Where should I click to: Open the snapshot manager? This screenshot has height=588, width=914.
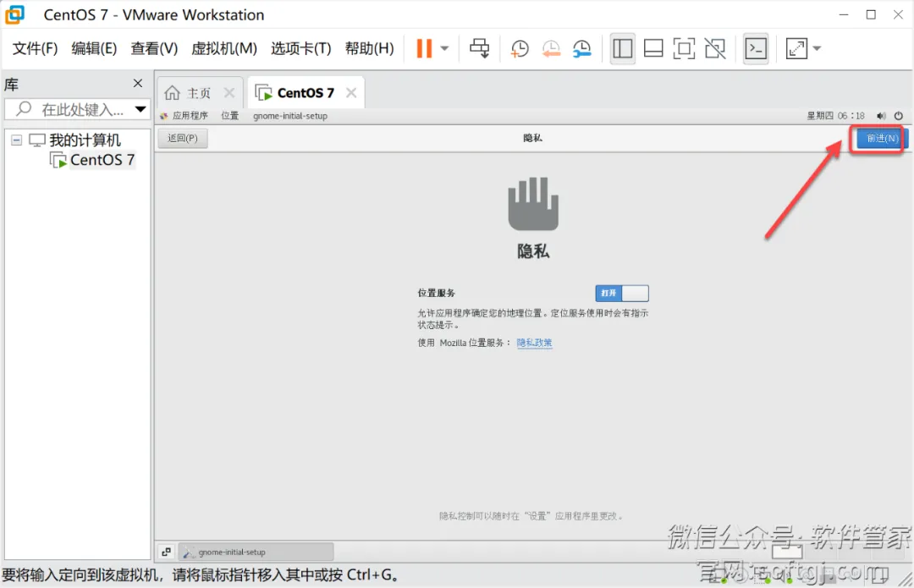(581, 48)
